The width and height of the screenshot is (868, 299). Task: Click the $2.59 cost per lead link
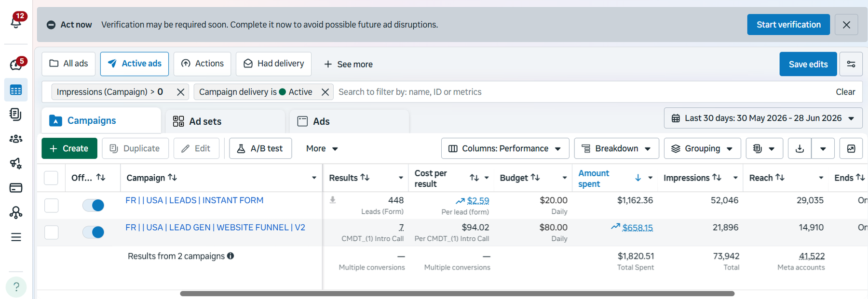pyautogui.click(x=478, y=201)
